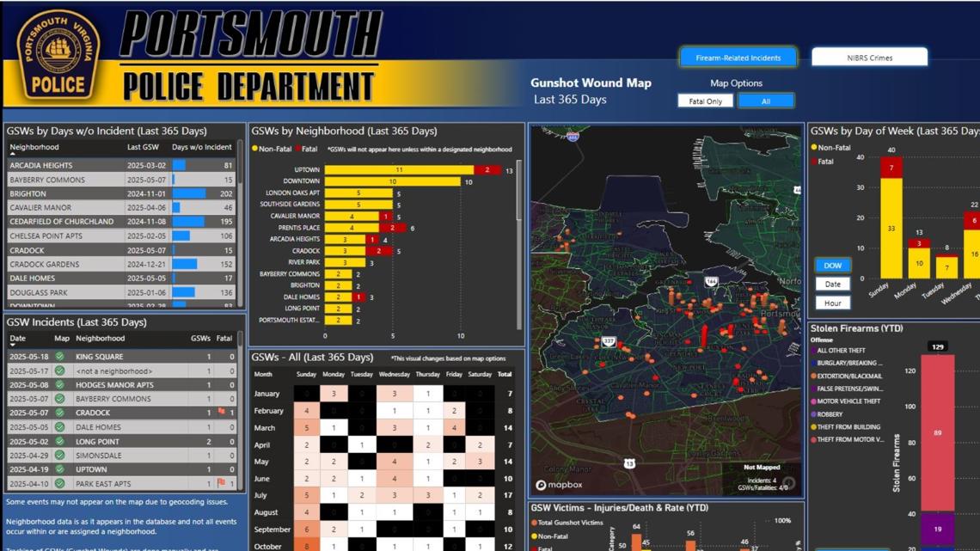
Task: Click the purple ROBBERY color swatch
Action: click(816, 415)
